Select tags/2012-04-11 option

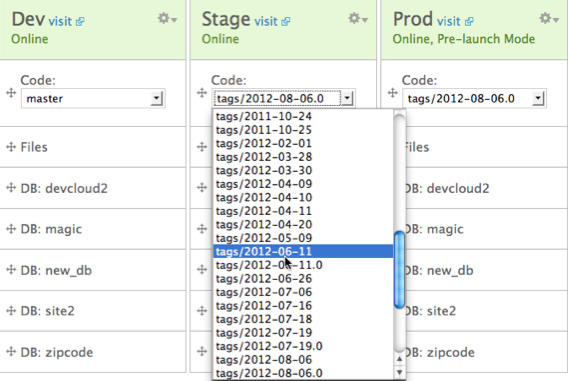click(303, 211)
